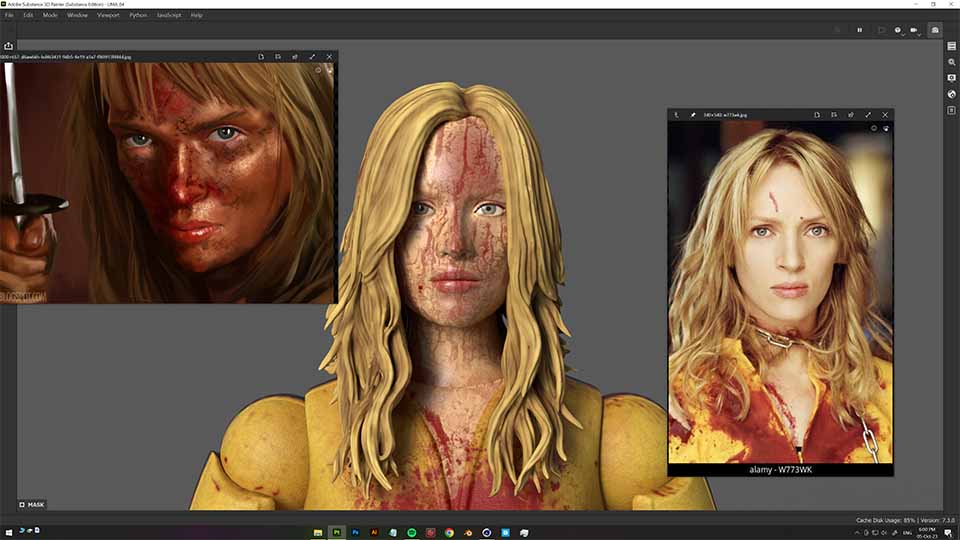
Task: Maximize the left reference image window
Action: pos(312,57)
